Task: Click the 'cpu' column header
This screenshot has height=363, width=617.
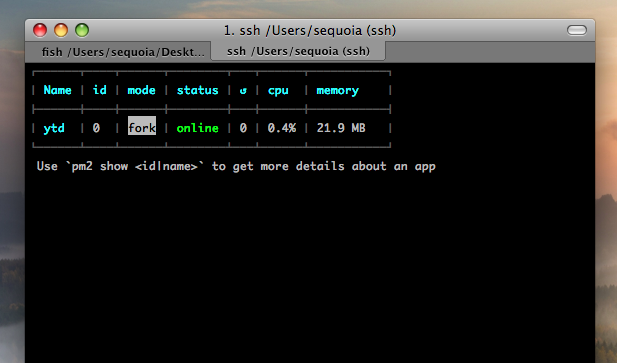Action: [278, 91]
